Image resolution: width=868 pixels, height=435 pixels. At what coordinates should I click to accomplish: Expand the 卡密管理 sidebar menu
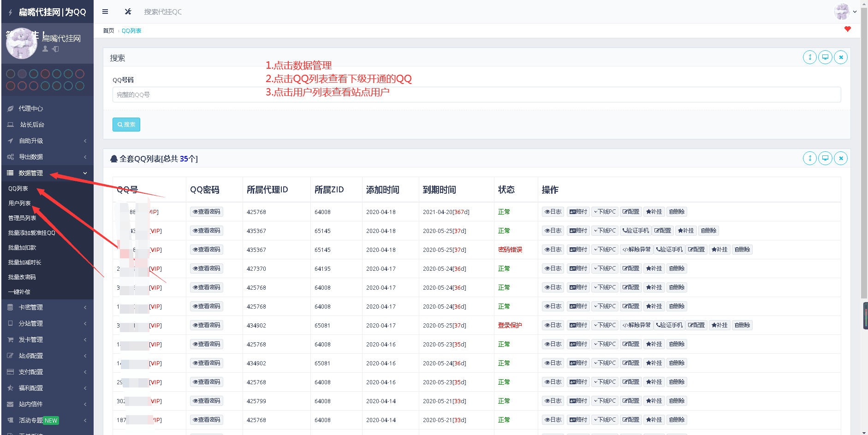(x=47, y=307)
